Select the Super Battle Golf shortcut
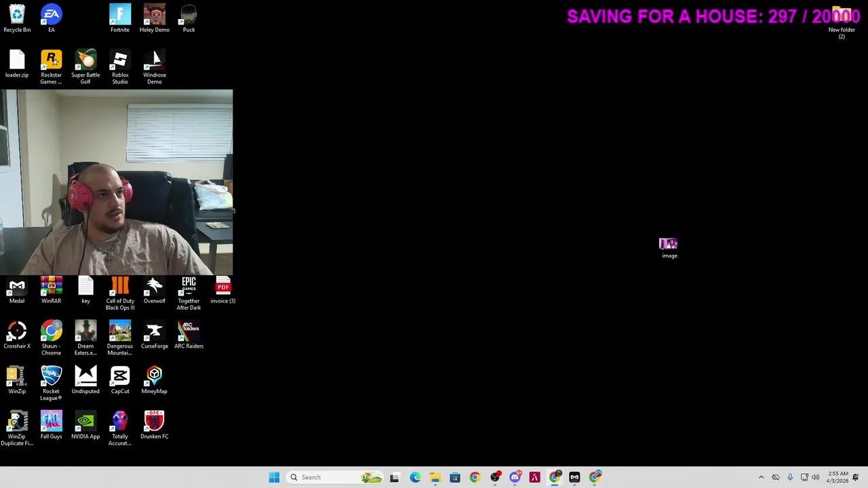 click(85, 67)
